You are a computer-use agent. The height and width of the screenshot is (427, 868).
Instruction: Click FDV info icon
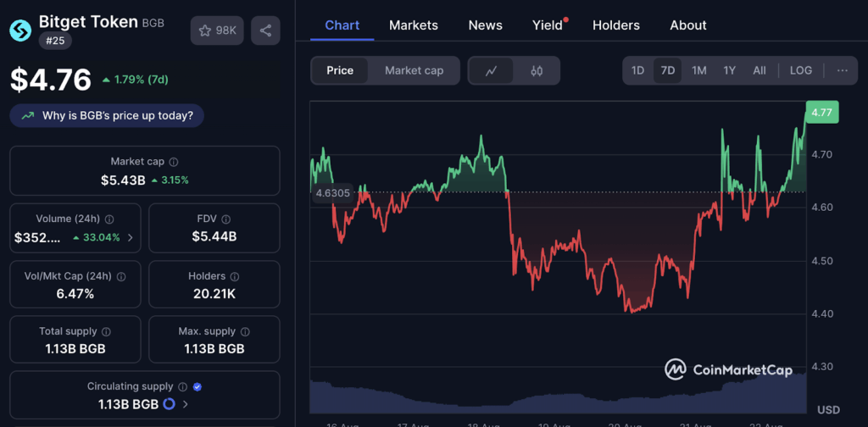[231, 219]
